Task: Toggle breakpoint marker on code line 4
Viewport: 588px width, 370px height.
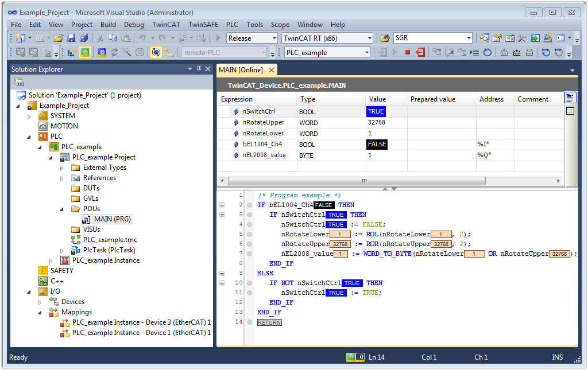Action: 249,225
